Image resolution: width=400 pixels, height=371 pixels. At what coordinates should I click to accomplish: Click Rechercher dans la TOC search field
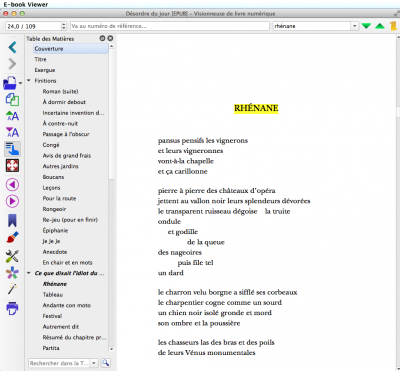pos(59,363)
